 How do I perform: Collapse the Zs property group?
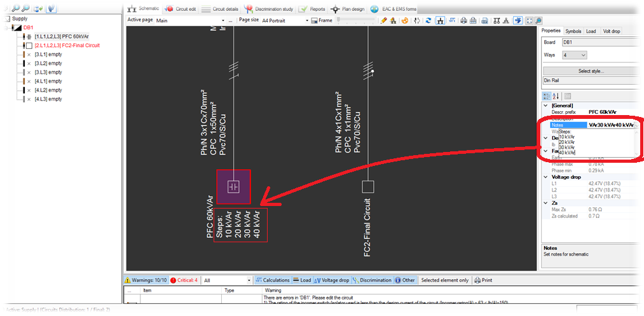[545, 203]
